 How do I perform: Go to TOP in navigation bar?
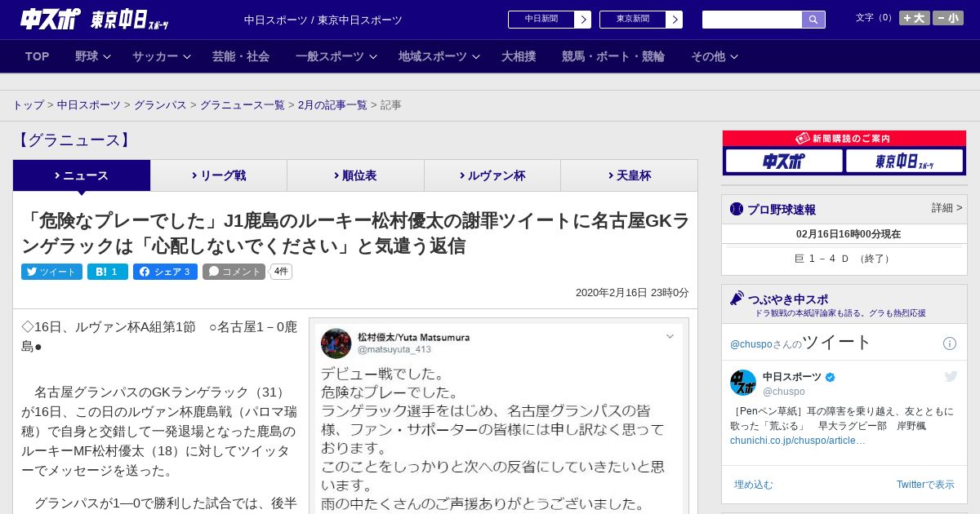coord(37,56)
